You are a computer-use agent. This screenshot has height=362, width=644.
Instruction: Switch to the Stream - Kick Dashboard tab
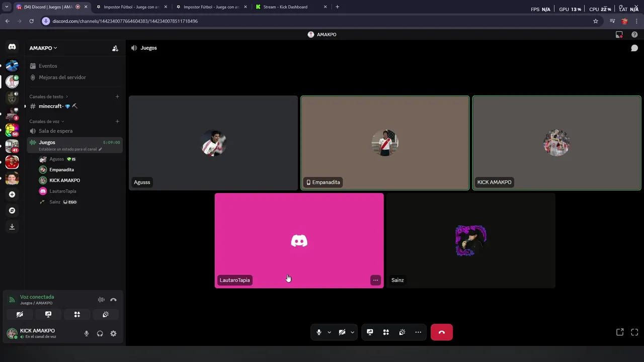pyautogui.click(x=291, y=7)
